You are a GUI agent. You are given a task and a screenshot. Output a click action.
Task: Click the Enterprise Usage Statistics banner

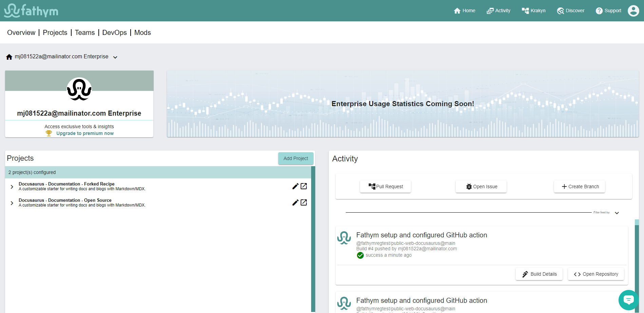click(403, 104)
